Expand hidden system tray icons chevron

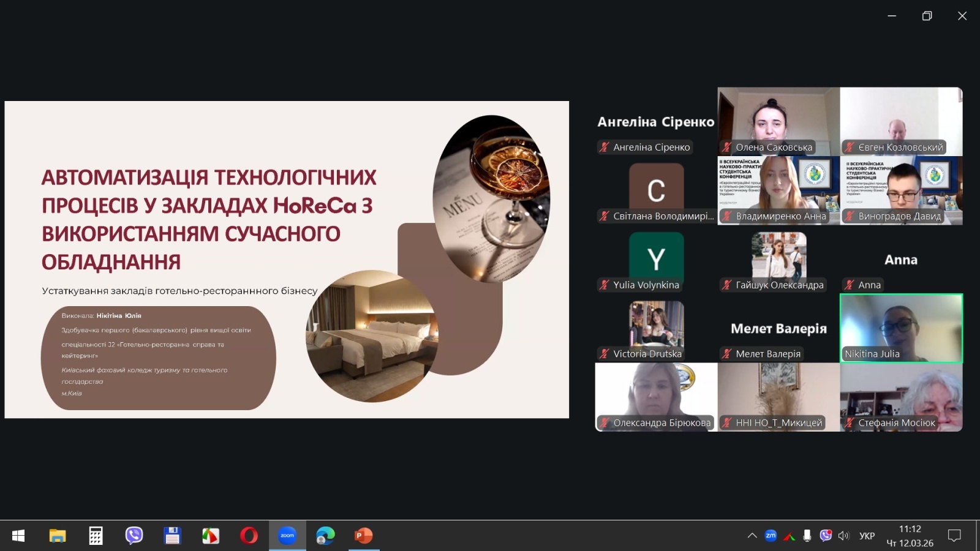coord(752,536)
